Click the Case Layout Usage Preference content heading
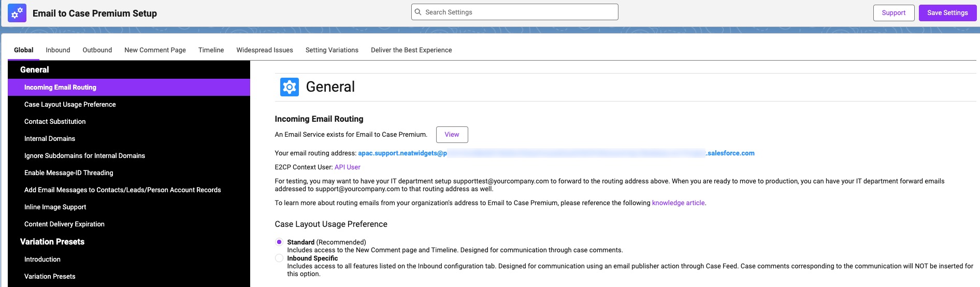The image size is (980, 287). 331,224
